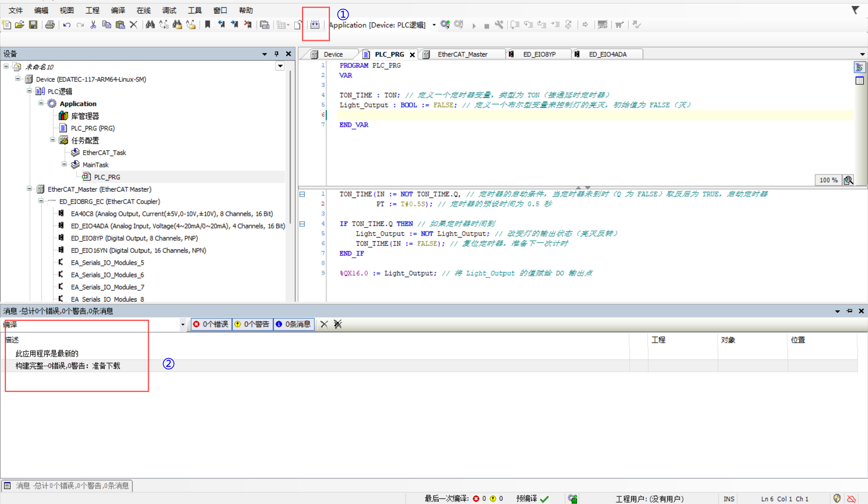Select EtherCAT_Task in the tree

point(104,152)
